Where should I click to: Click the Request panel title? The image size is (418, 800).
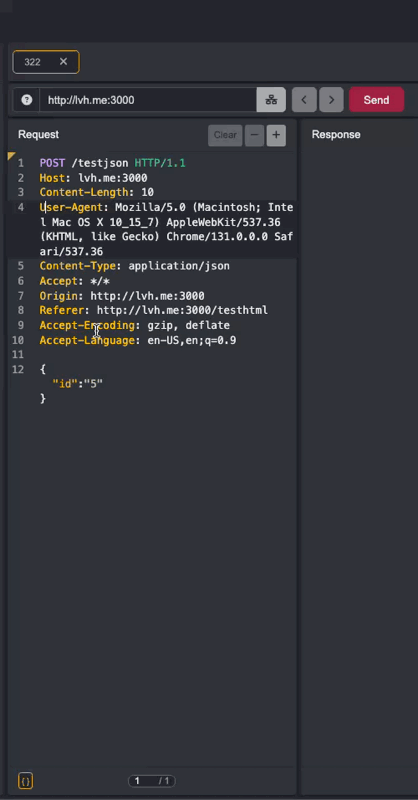pos(38,135)
